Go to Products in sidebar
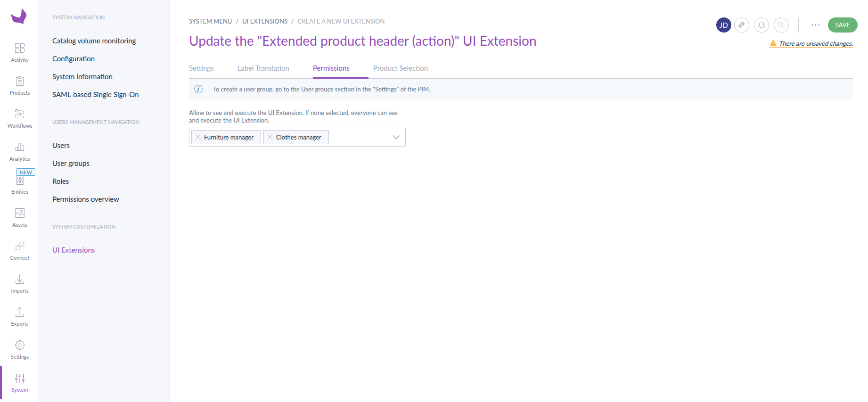 click(20, 85)
